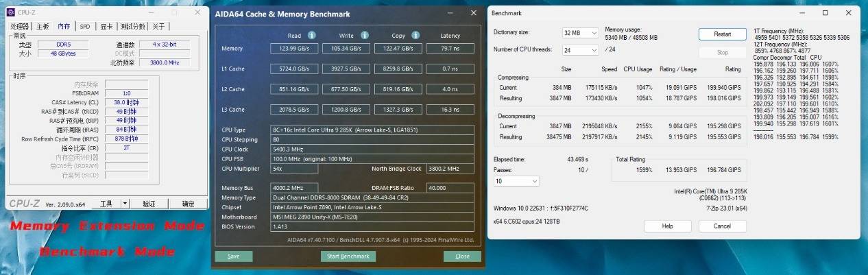Screen dimensions: 868x275
Task: Close the CPU-Z window
Action: [x=196, y=12]
